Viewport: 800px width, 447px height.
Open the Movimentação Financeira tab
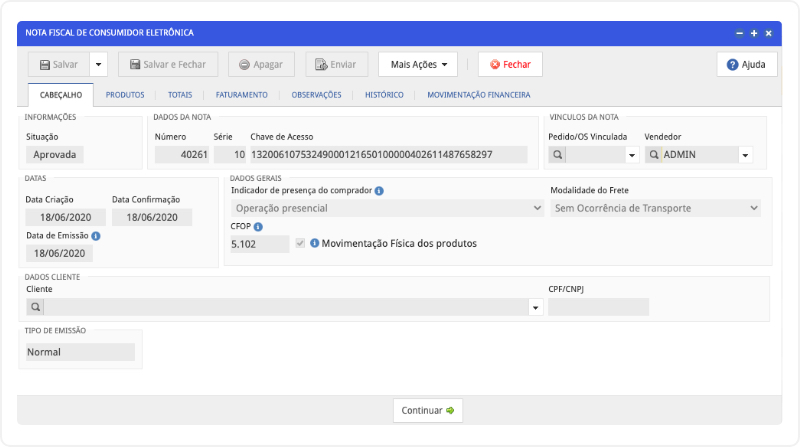coord(478,95)
